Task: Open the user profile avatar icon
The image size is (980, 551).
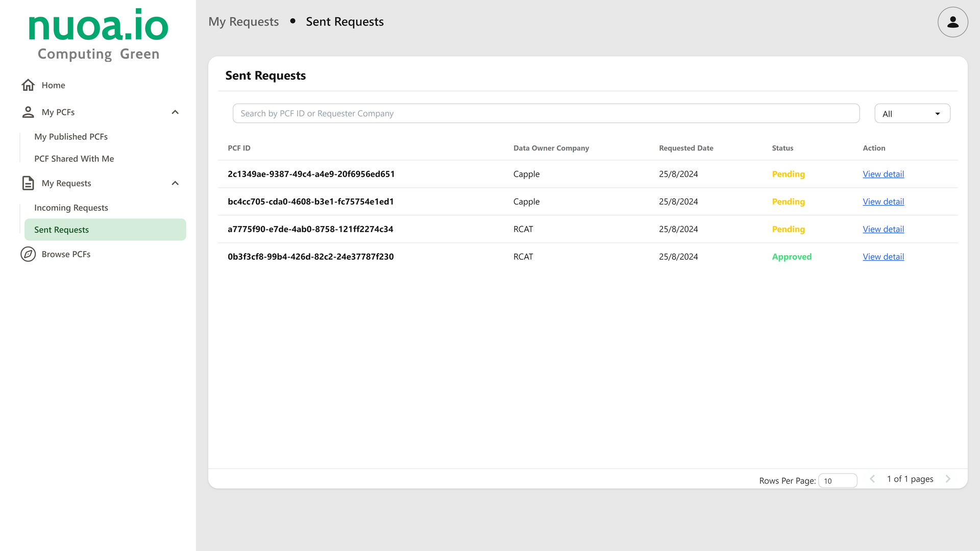Action: [952, 22]
